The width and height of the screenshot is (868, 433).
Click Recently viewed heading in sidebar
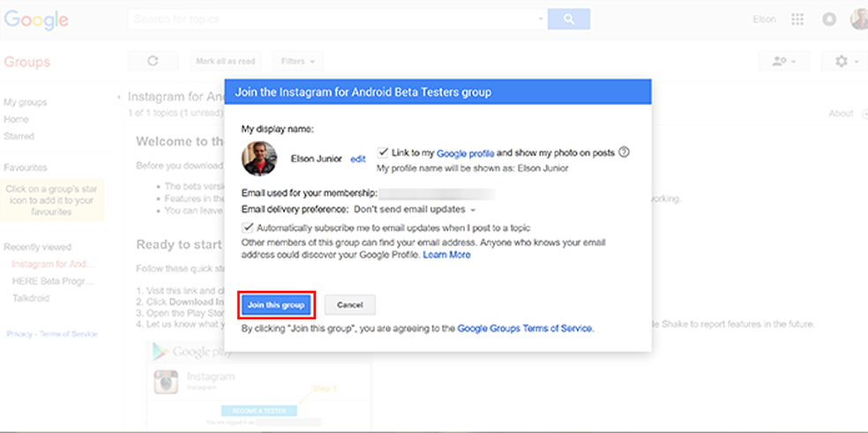pyautogui.click(x=37, y=247)
